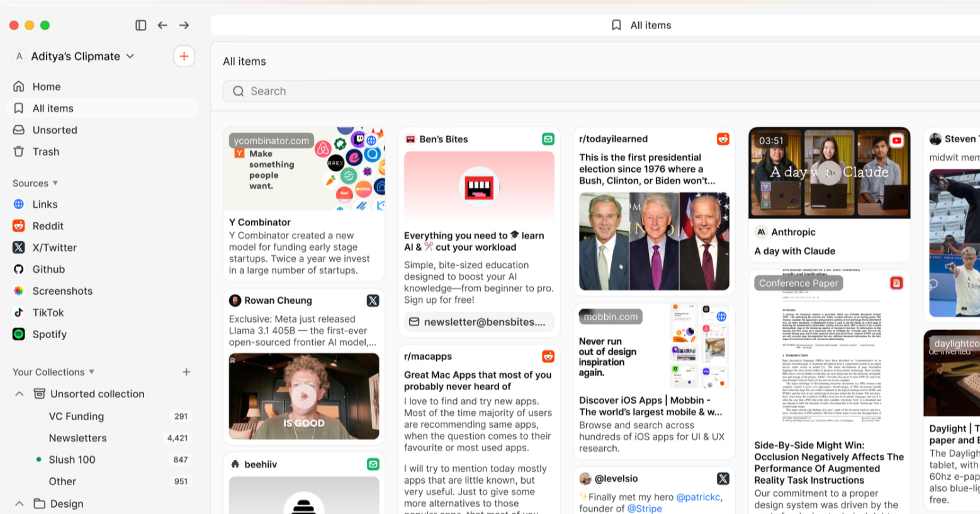Open the Slush 100 collection

(72, 459)
